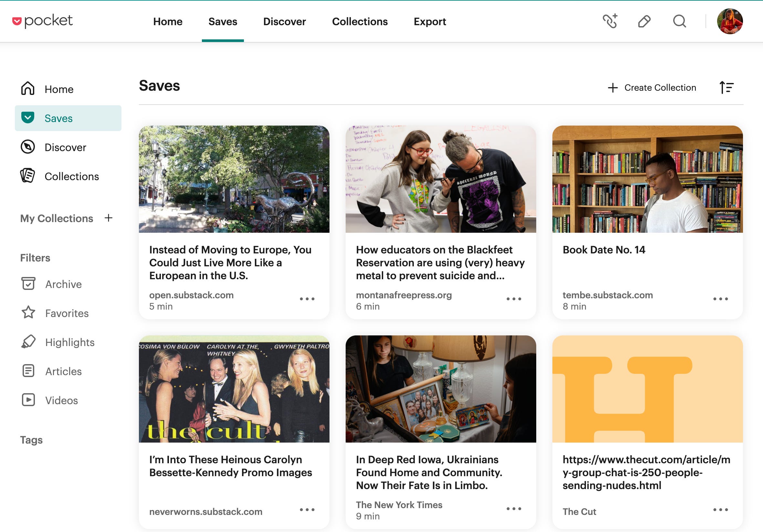Open three-dot menu on Blackfeet Reservation article

pyautogui.click(x=514, y=299)
